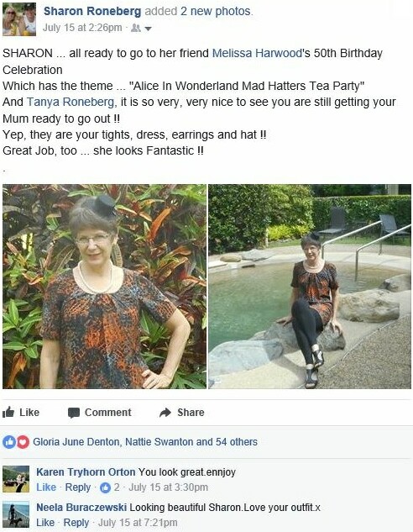Reply to Neela Buraczewski's comment
Viewport: 413px width, 532px height.
(76, 523)
